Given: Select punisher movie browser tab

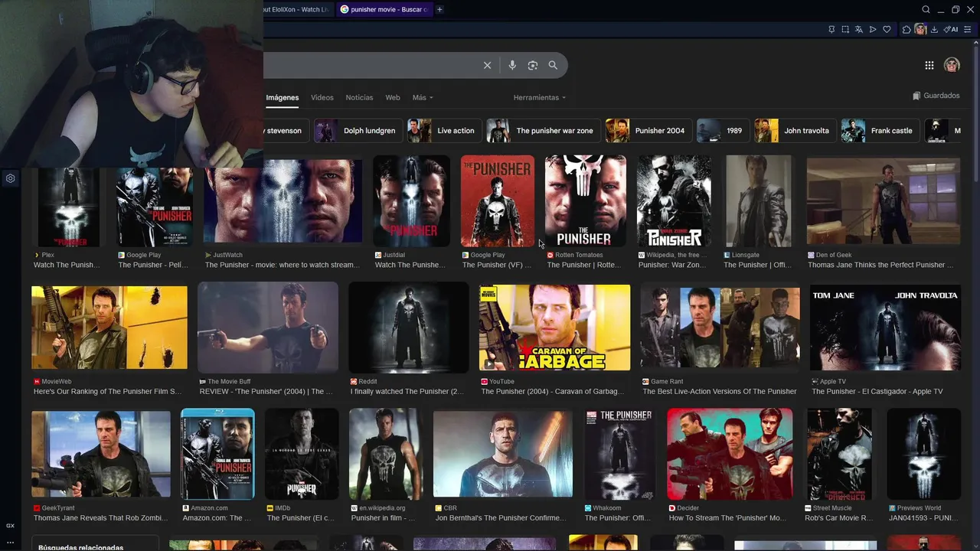Looking at the screenshot, I should [x=384, y=9].
